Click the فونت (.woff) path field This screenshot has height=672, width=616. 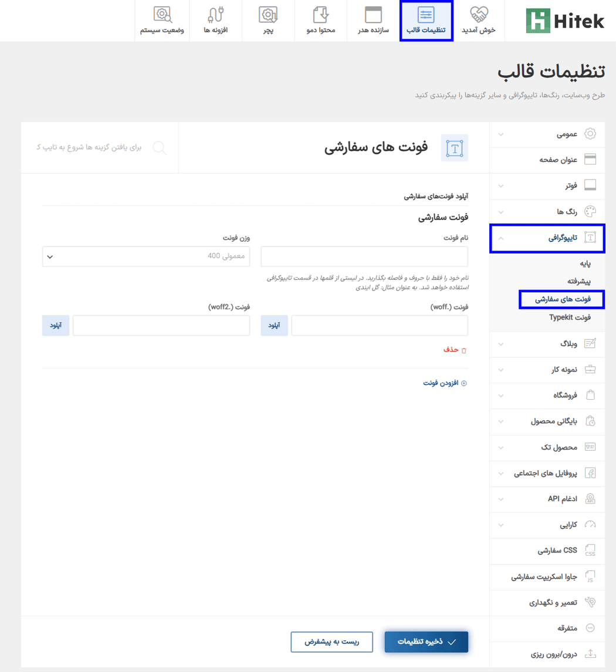click(x=380, y=326)
